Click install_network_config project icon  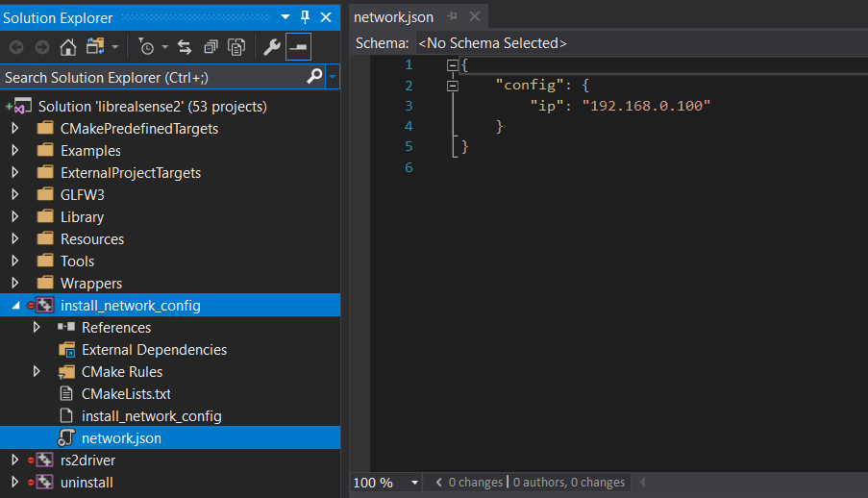point(44,305)
